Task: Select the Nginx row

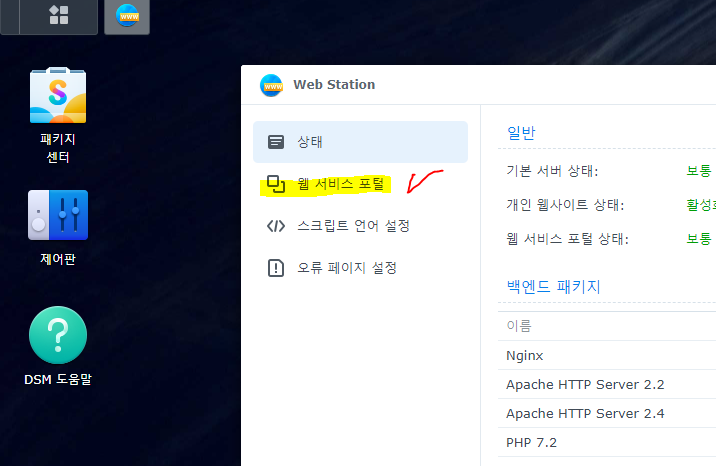Action: pyautogui.click(x=607, y=356)
